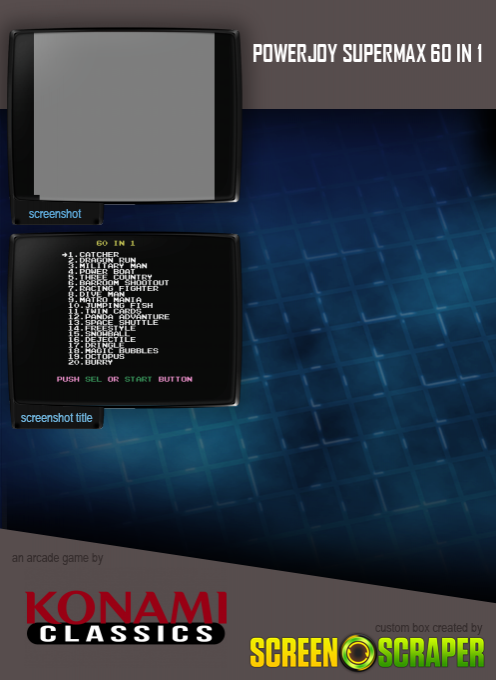Click 'PUSH SEL OR START BUTTON' prompt
Screen dimensions: 496x680
124,379
